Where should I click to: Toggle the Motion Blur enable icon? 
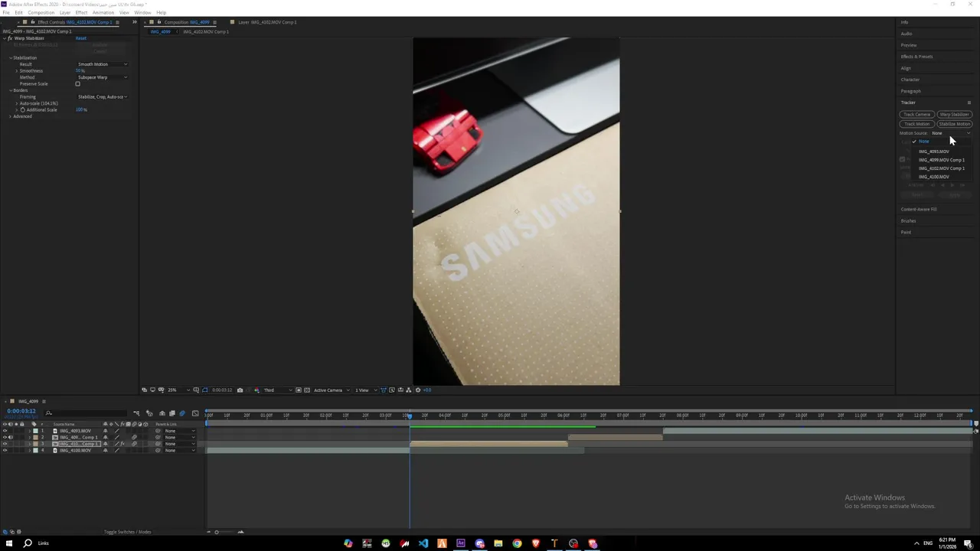click(182, 413)
